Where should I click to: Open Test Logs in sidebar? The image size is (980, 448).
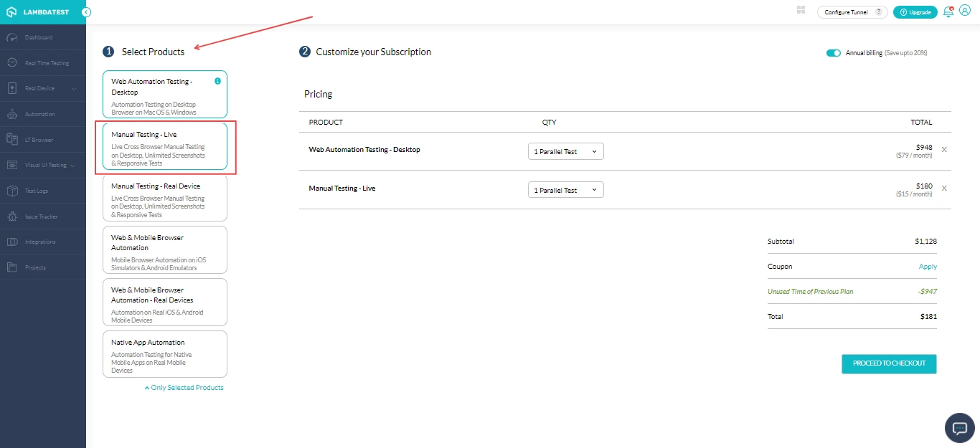click(36, 191)
